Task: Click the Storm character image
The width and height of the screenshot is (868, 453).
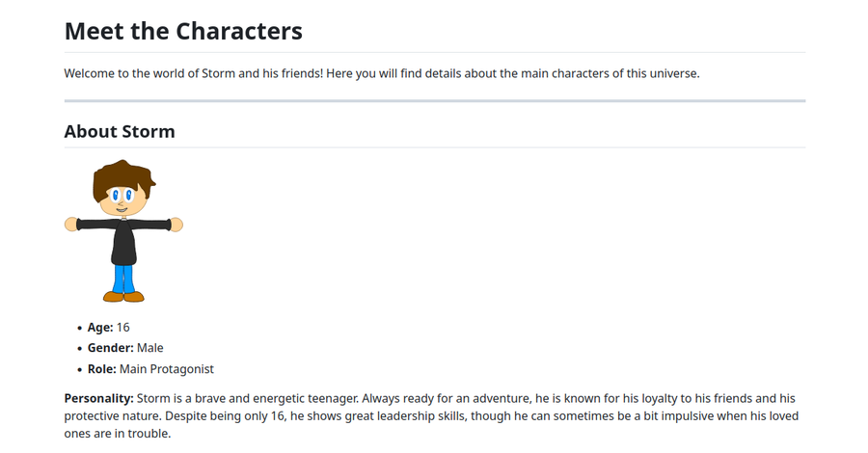Action: 123,231
